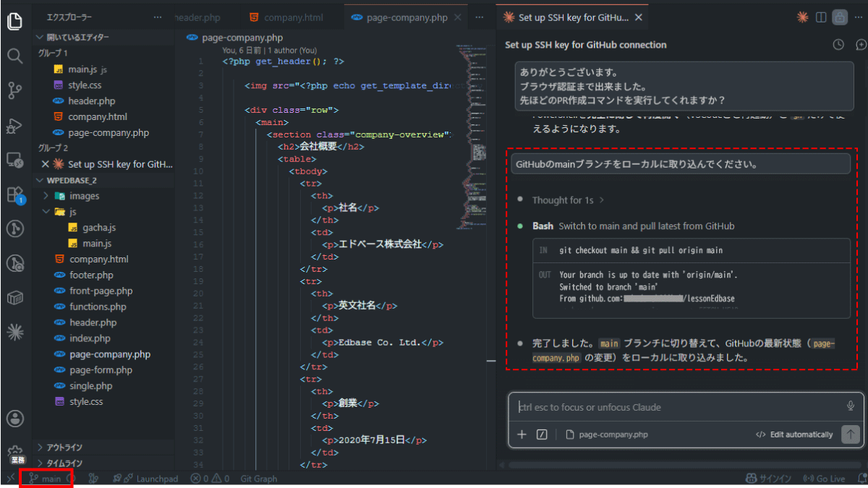This screenshot has height=488, width=868.
Task: Open the Claude spark icon in activity bar
Action: coord(14,332)
